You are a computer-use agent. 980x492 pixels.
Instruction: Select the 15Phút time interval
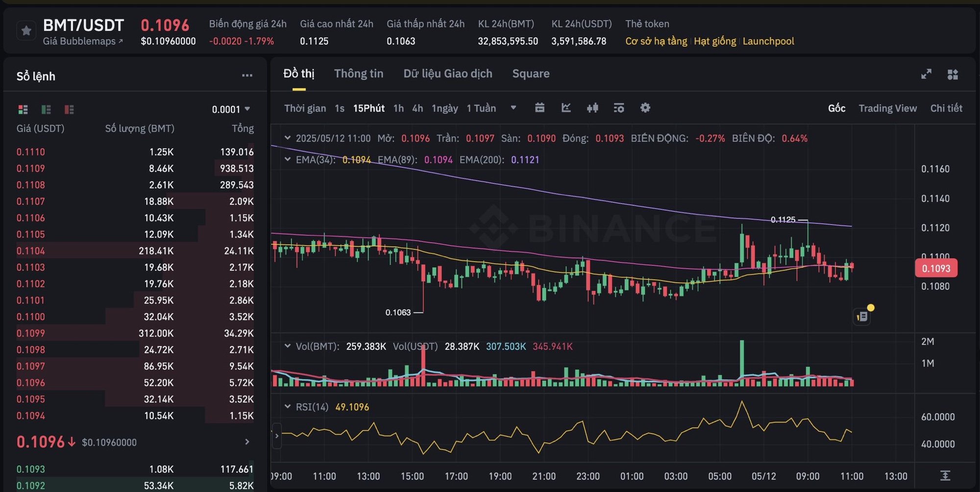pyautogui.click(x=368, y=108)
